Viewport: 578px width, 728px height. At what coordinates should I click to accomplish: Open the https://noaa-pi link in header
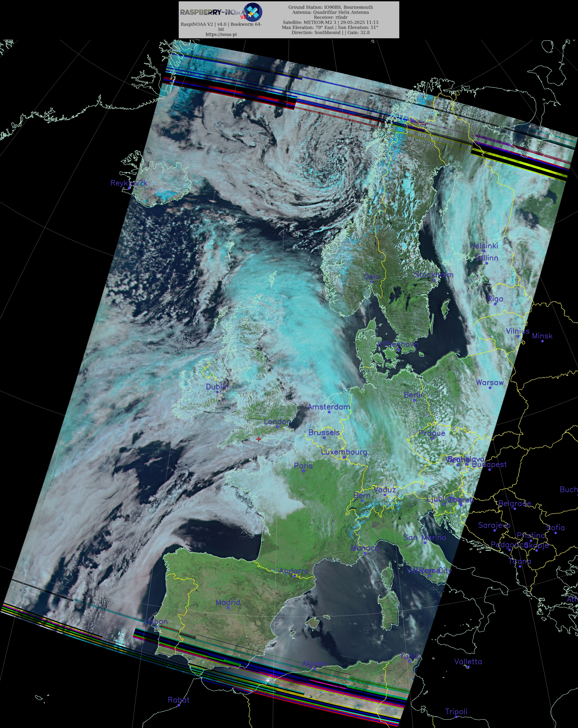pyautogui.click(x=221, y=34)
